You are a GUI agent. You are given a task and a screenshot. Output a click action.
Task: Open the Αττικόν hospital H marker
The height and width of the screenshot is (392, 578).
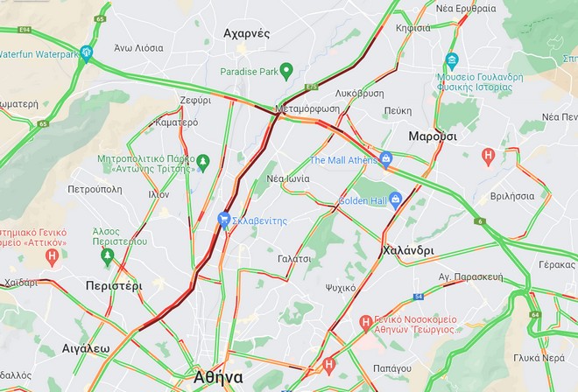[52, 257]
